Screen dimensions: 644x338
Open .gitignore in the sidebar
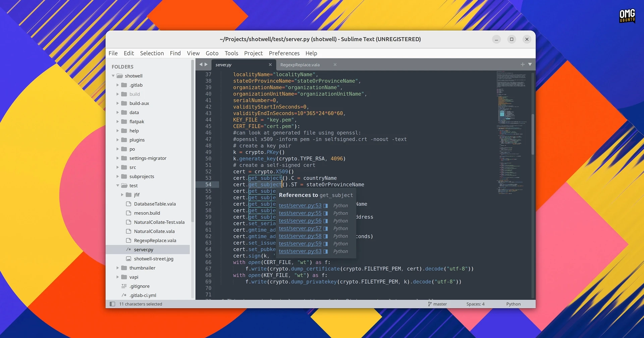140,286
